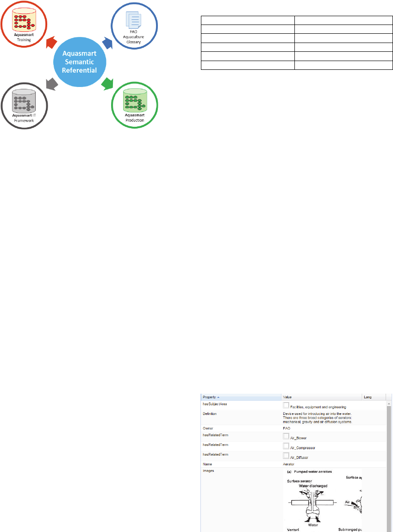Open the 'Facilities, equipment and engineering' value
This screenshot has height=532, width=393.
tap(318, 407)
